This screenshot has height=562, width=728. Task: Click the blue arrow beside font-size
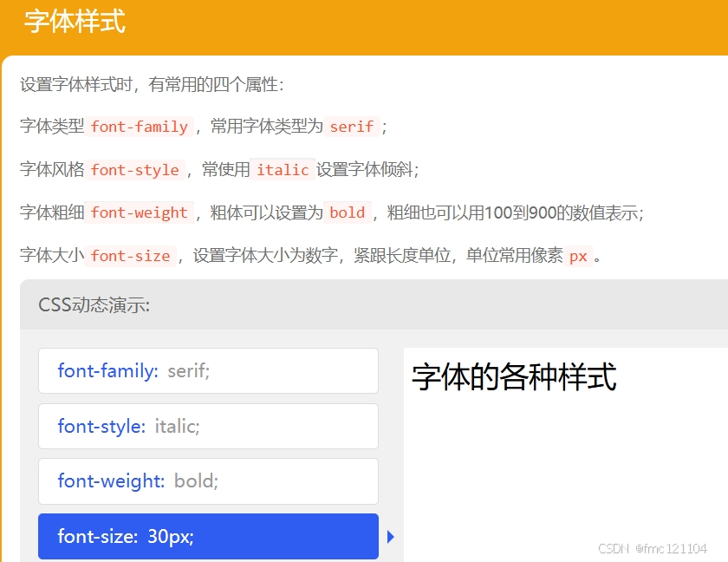coord(391,537)
